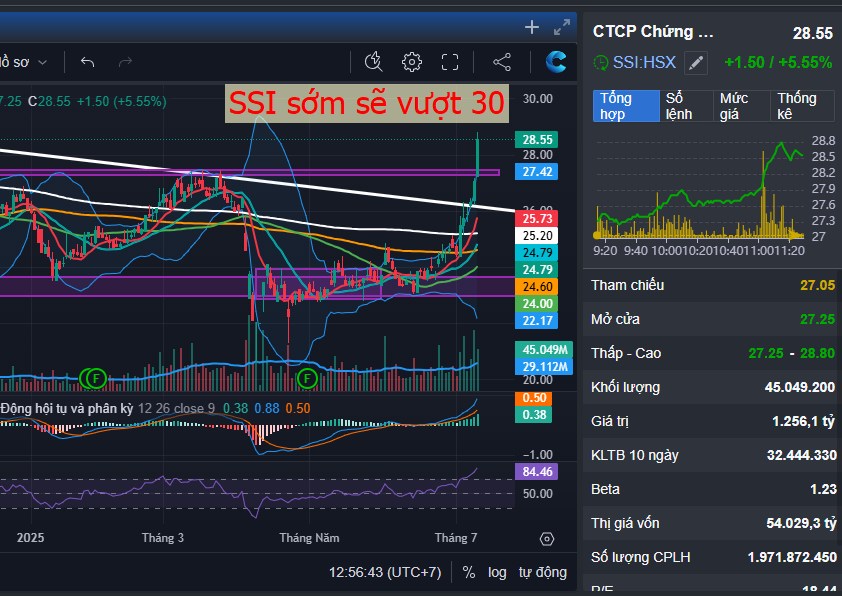The height and width of the screenshot is (596, 842).
Task: Click the Khối lượng value 45.049.200
Action: (x=800, y=387)
